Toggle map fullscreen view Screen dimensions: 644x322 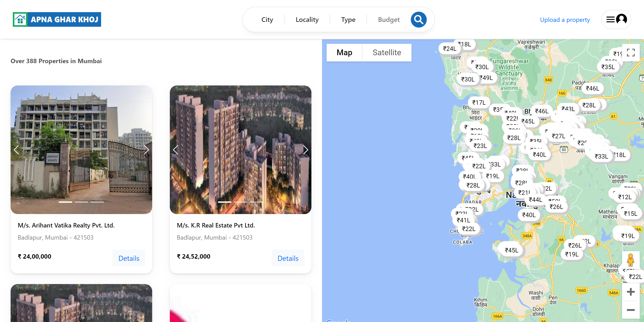point(631,52)
